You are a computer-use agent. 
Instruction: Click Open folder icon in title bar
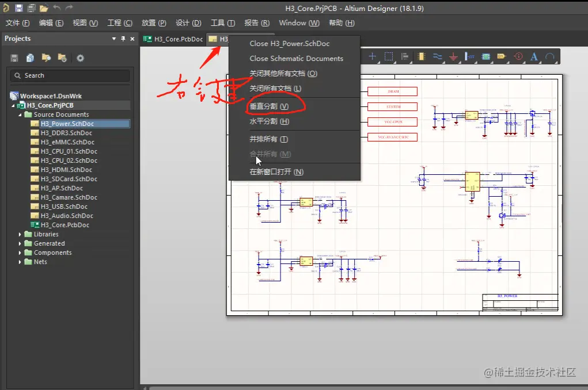pos(44,8)
